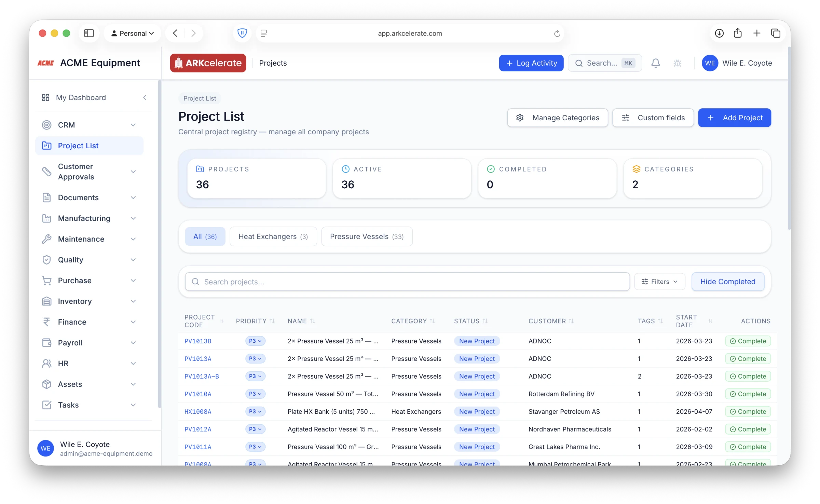Click the Safari address bar
The width and height of the screenshot is (820, 504).
coord(410,33)
